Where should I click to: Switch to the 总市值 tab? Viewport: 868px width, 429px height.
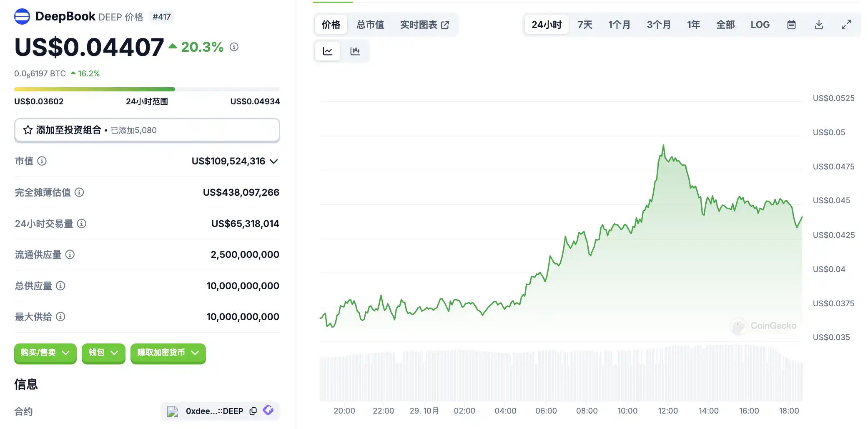(x=370, y=25)
